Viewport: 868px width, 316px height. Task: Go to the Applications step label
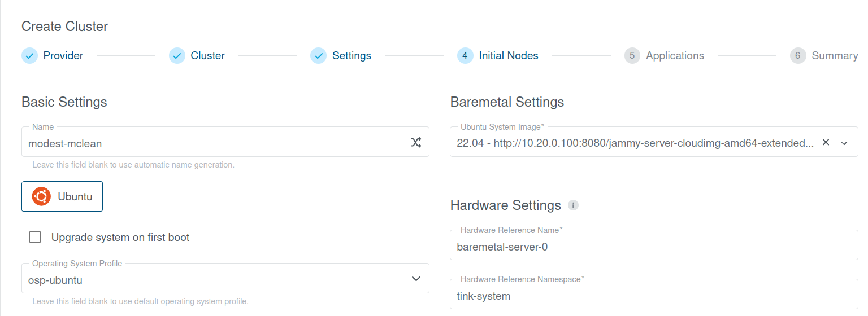coord(675,56)
